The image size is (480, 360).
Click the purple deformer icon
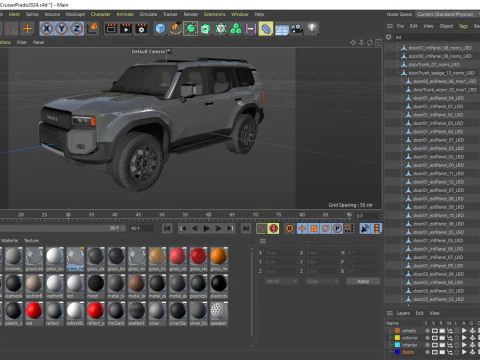[x=250, y=29]
